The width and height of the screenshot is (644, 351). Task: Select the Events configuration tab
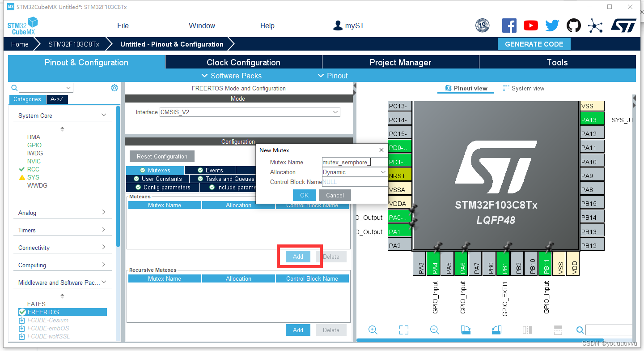point(210,170)
